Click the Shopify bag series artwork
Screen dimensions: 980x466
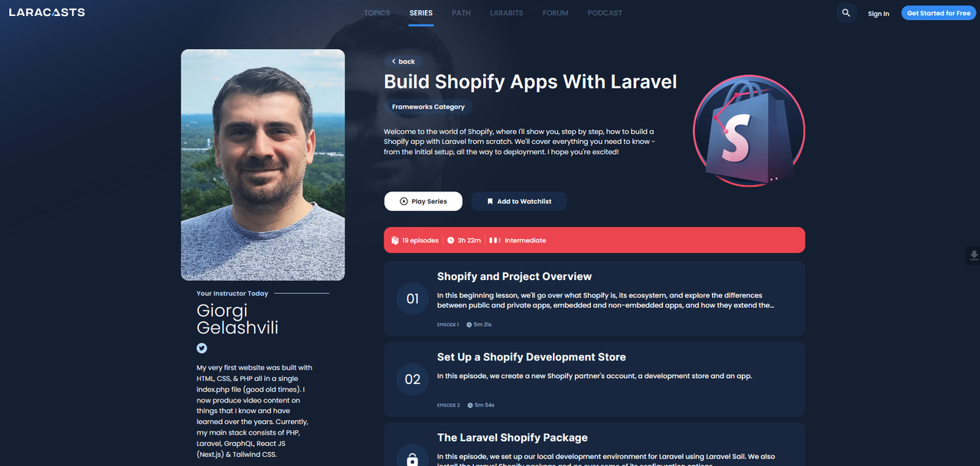tap(749, 131)
